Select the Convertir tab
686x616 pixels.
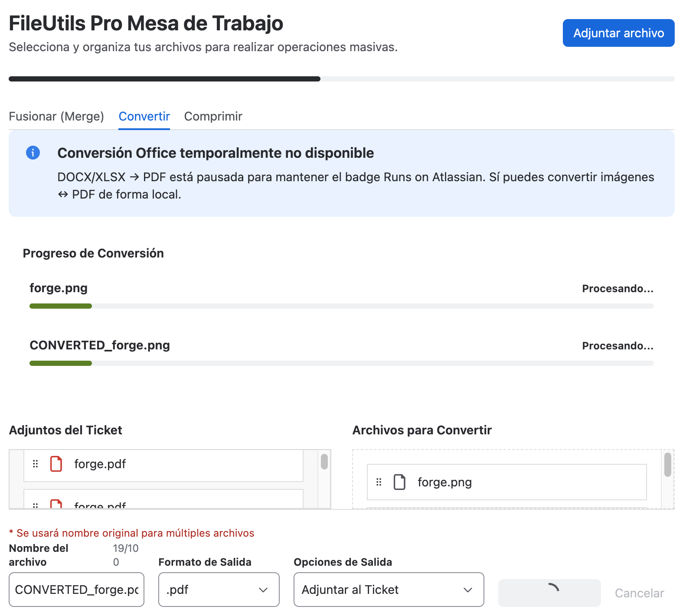144,116
